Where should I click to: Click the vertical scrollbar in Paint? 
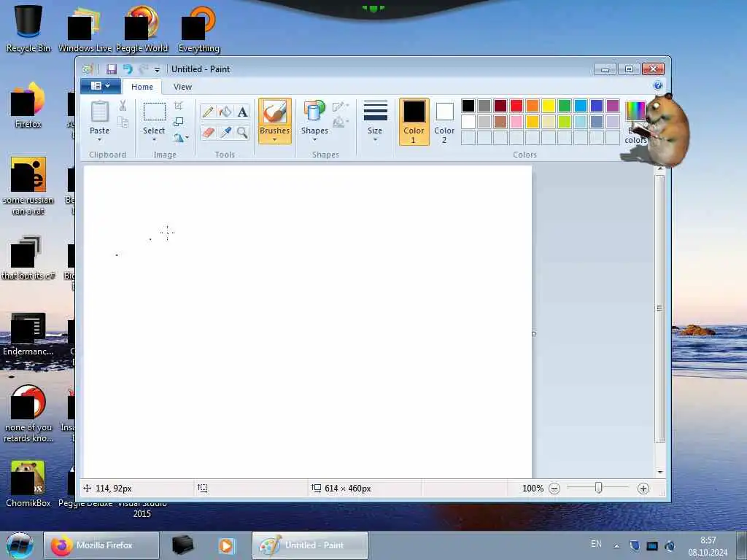tap(659, 309)
